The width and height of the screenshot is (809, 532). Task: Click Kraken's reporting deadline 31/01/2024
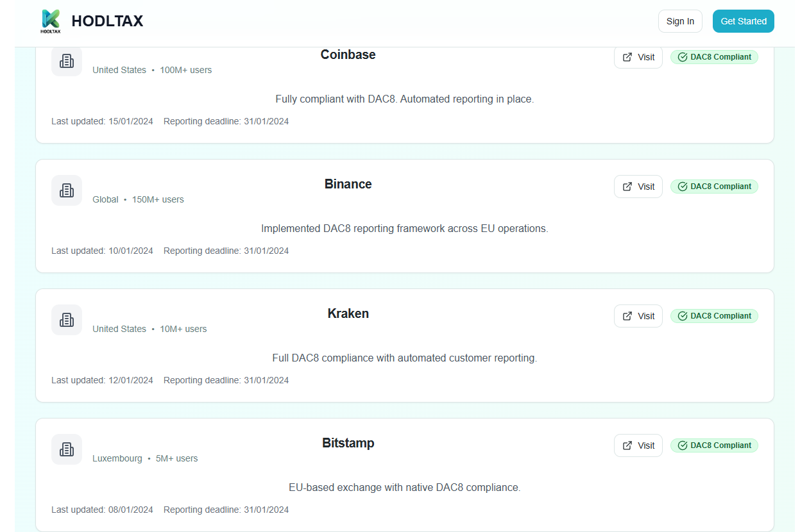tap(226, 380)
